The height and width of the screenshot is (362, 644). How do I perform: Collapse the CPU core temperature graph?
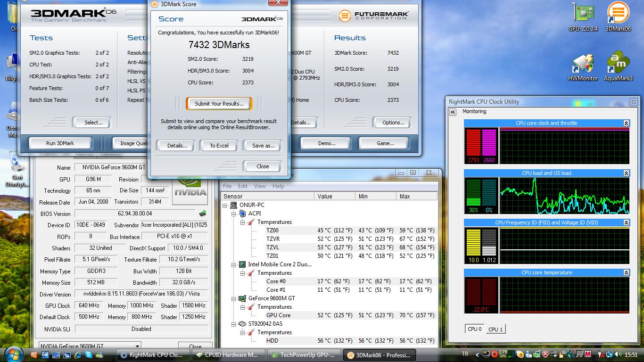[x=626, y=272]
